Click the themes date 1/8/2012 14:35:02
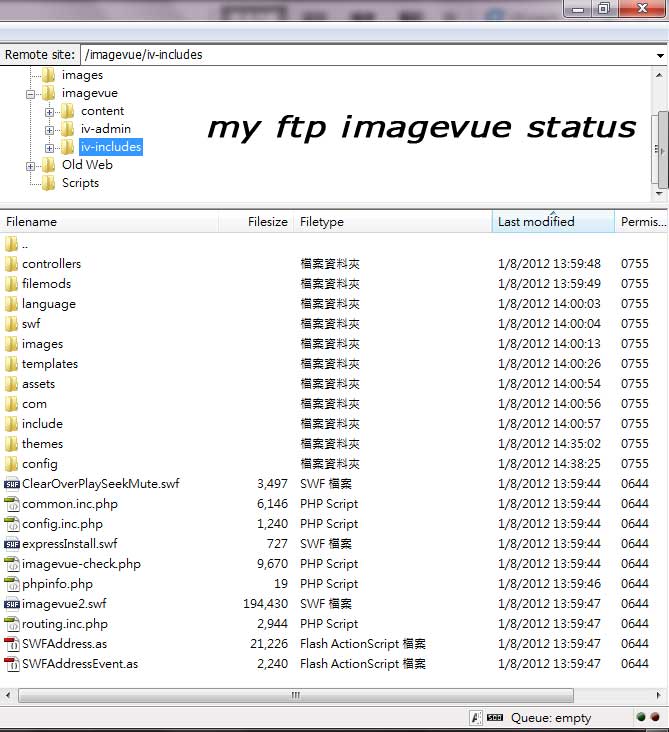669x732 pixels. pyautogui.click(x=549, y=444)
